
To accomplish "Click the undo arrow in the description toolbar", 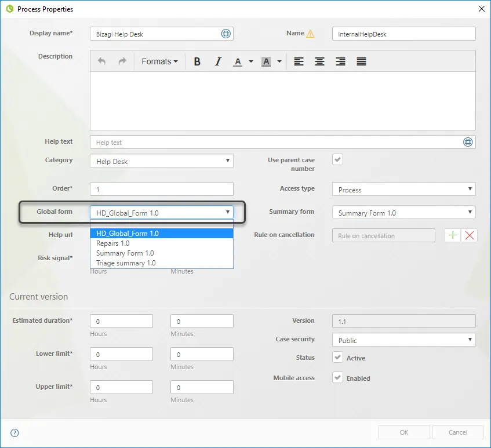I will tap(101, 61).
